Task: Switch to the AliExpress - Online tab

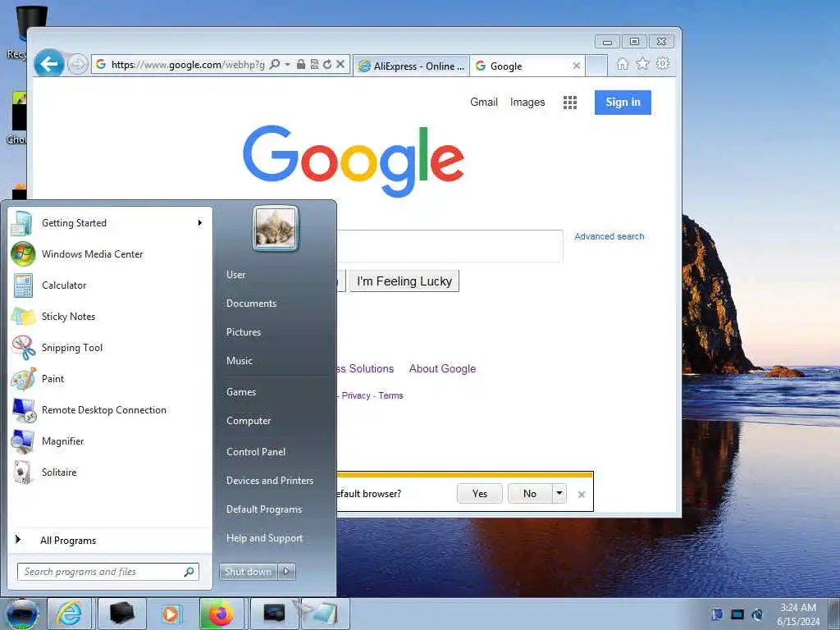Action: [x=411, y=66]
